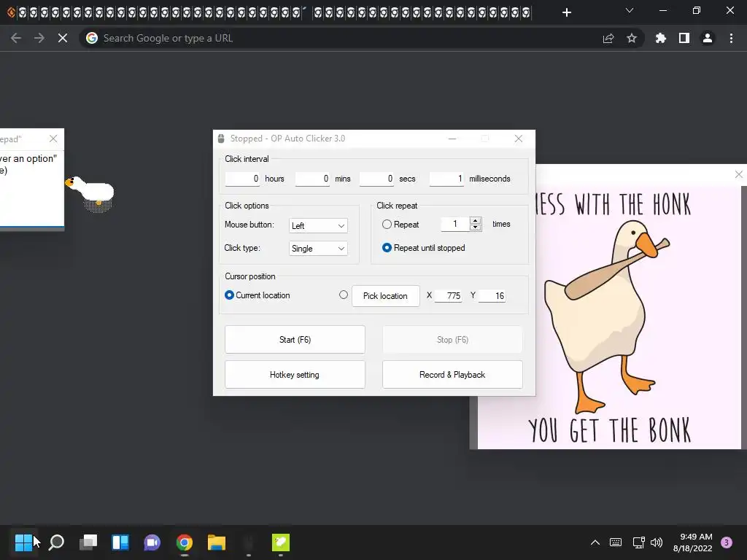Open taskbar Search magnifier icon
This screenshot has height=560, width=747.
[56, 542]
